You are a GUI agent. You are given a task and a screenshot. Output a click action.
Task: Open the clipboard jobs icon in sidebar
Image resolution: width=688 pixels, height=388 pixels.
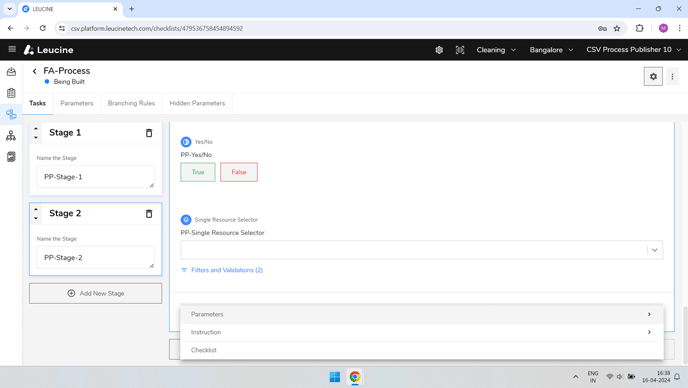coord(11,93)
